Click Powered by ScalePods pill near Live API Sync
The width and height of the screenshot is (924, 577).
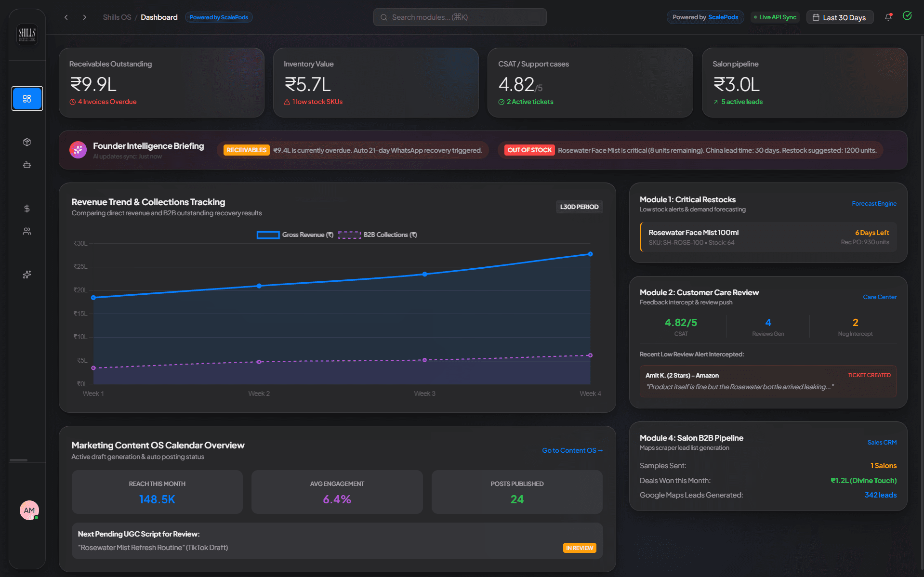[705, 17]
